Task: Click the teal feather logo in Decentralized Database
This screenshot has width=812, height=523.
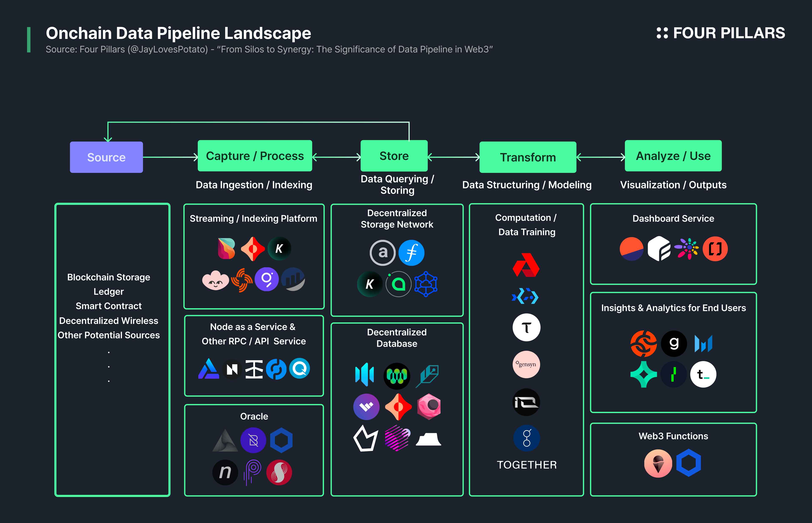Action: click(x=427, y=376)
